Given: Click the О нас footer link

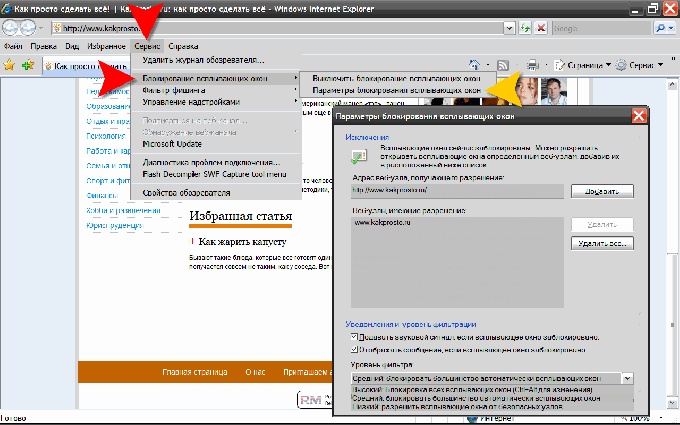Looking at the screenshot, I should tap(255, 372).
